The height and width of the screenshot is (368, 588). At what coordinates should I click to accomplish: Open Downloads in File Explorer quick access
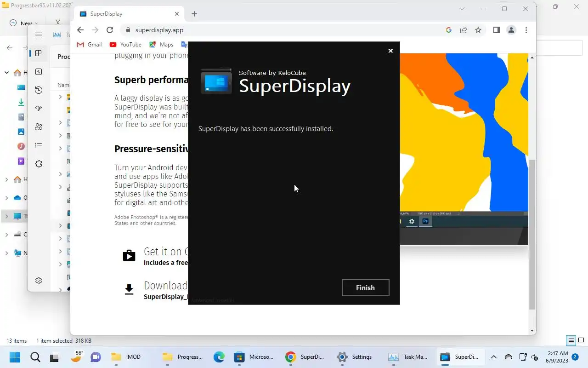pos(21,102)
